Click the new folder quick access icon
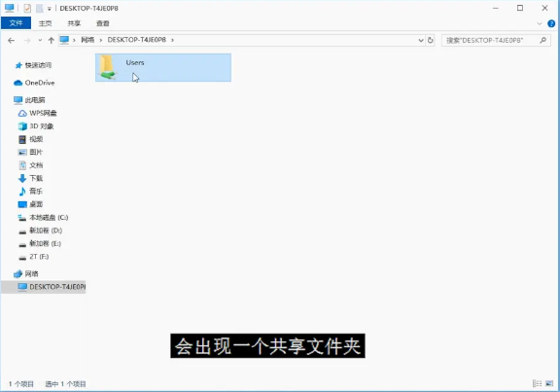Image resolution: width=560 pixels, height=392 pixels. click(x=39, y=8)
